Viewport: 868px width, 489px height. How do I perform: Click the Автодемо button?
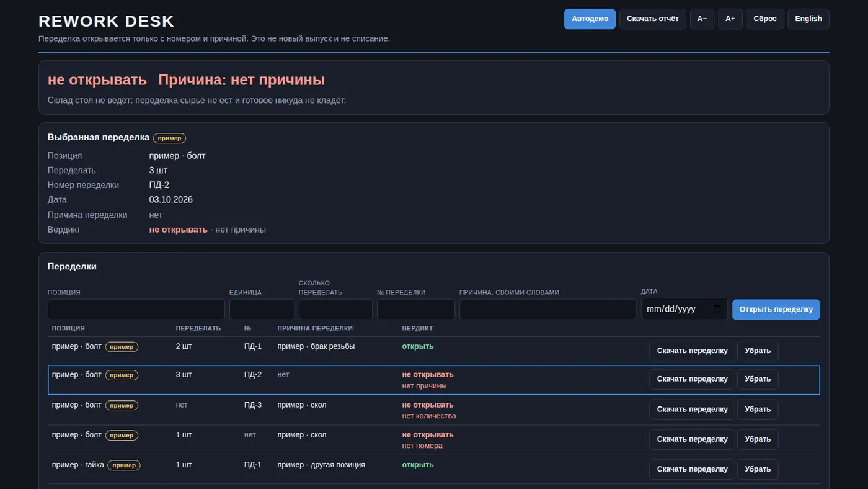[590, 19]
